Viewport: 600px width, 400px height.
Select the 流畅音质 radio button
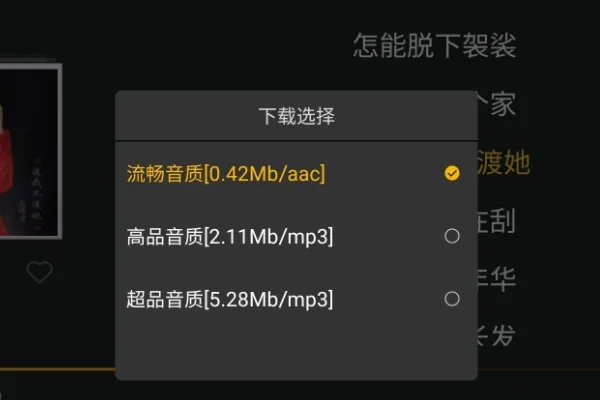452,173
